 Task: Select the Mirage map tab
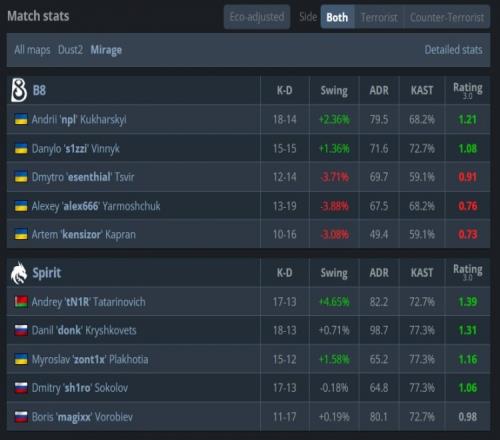tap(106, 50)
